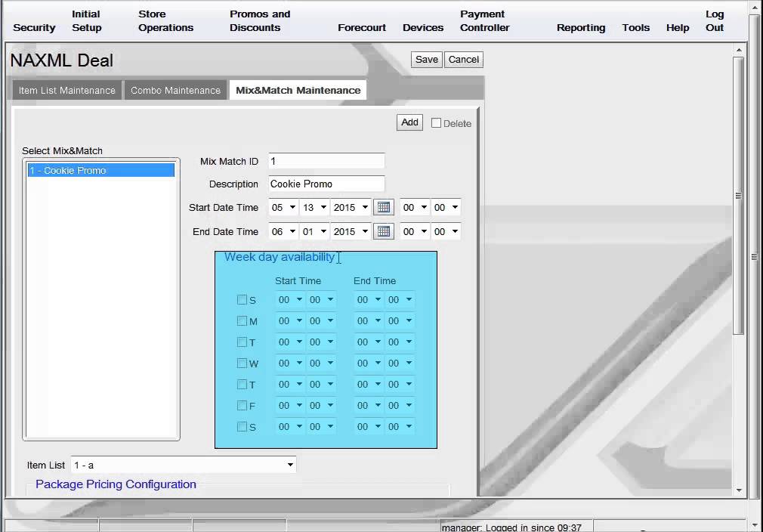Image resolution: width=763 pixels, height=532 pixels.
Task: Open calendar picker for Start Date Time
Action: tap(384, 207)
